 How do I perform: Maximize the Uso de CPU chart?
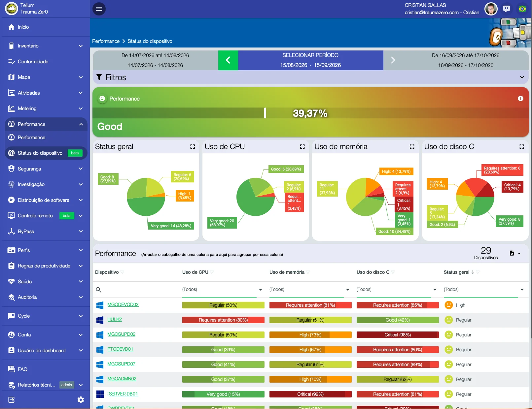pyautogui.click(x=302, y=146)
